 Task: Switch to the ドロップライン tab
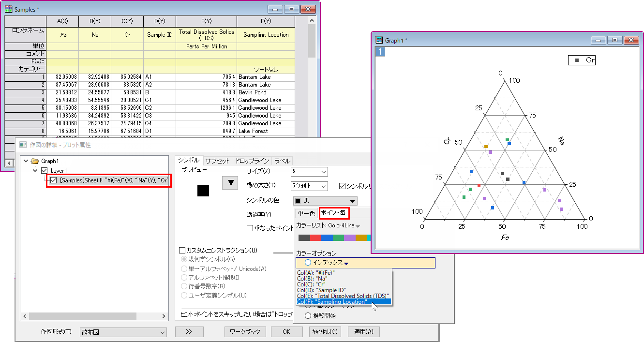click(x=252, y=161)
